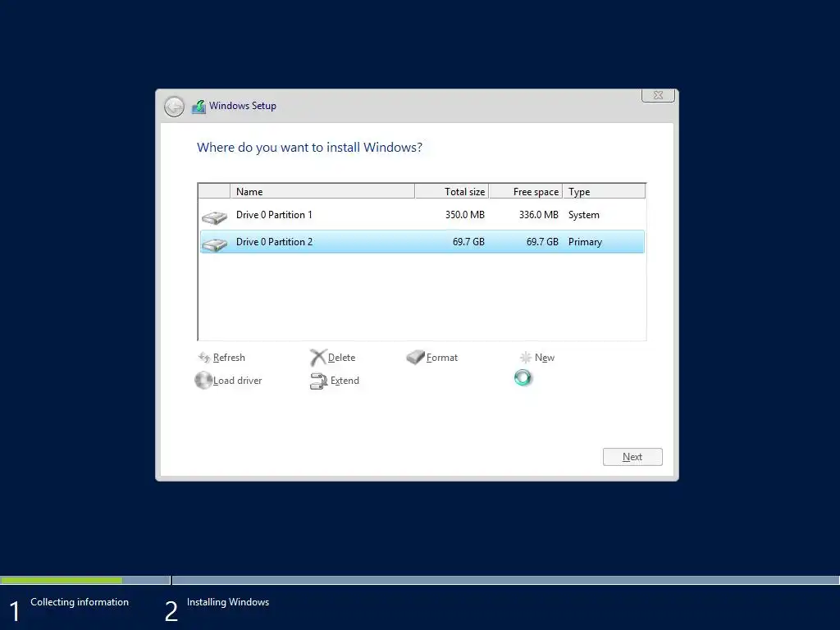Image resolution: width=840 pixels, height=630 pixels.
Task: Click the red X Delete icon
Action: pos(318,358)
